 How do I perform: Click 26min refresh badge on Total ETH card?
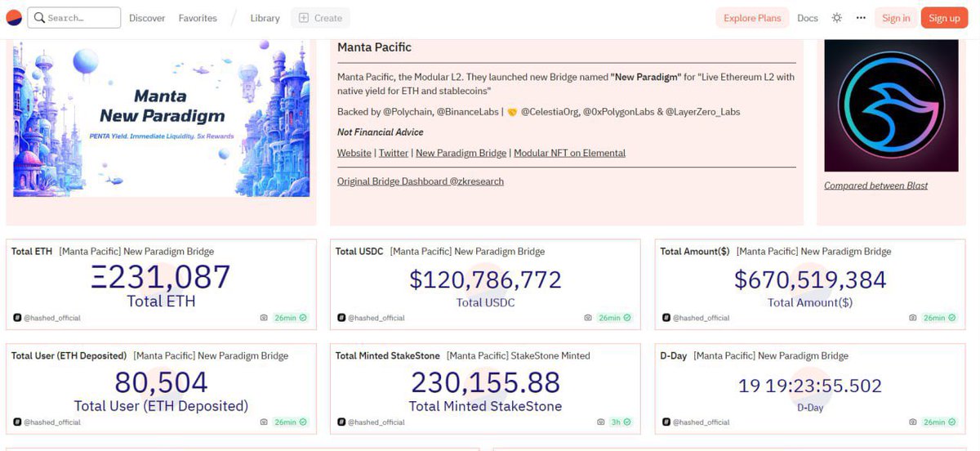(x=291, y=318)
